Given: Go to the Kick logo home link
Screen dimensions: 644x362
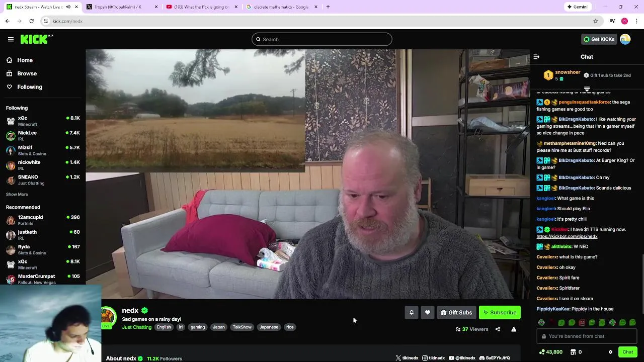Looking at the screenshot, I should tap(37, 39).
